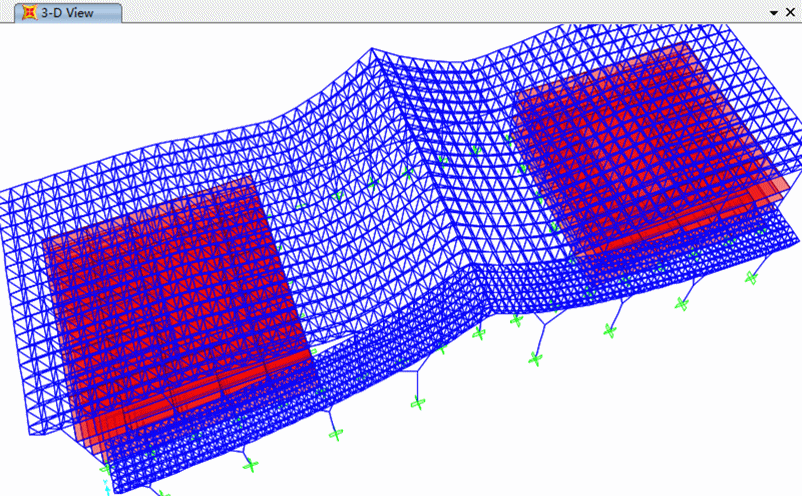
Task: Open the view window list dropdown arrow
Action: (x=774, y=12)
